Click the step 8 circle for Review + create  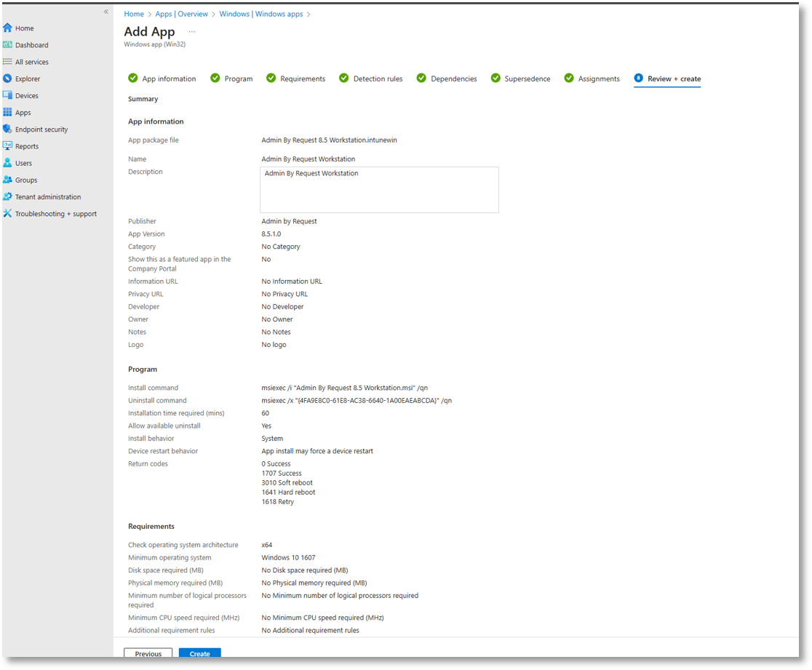coord(639,78)
